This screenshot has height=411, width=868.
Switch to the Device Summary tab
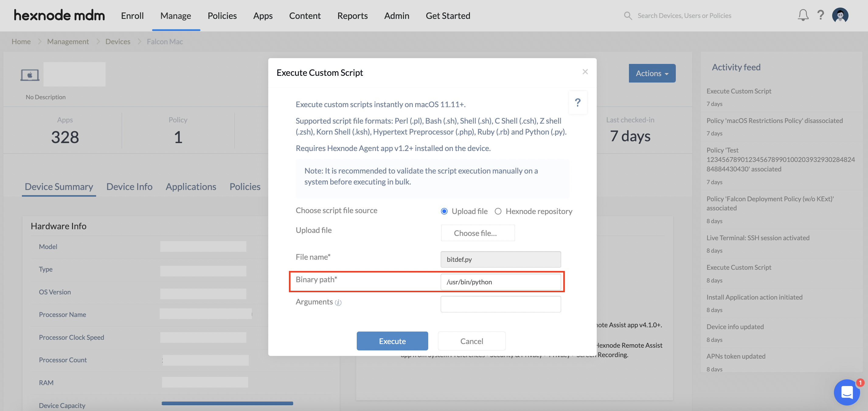[x=59, y=186]
